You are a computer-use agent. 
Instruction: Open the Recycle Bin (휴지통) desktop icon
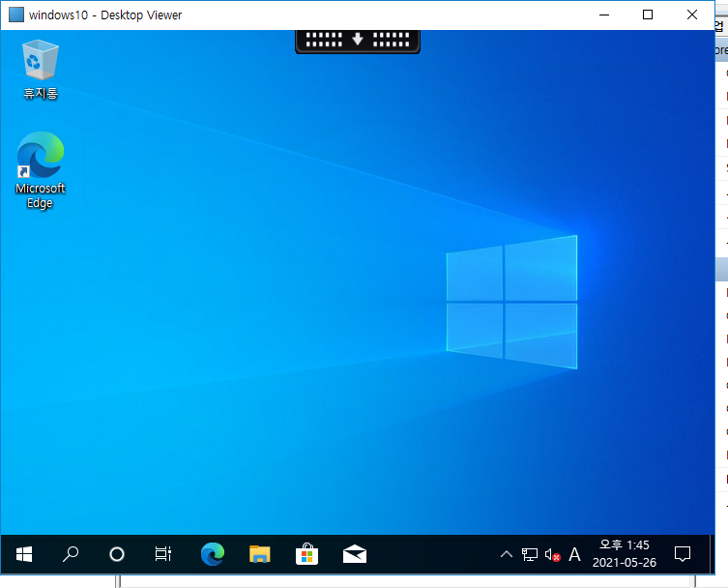point(41,70)
